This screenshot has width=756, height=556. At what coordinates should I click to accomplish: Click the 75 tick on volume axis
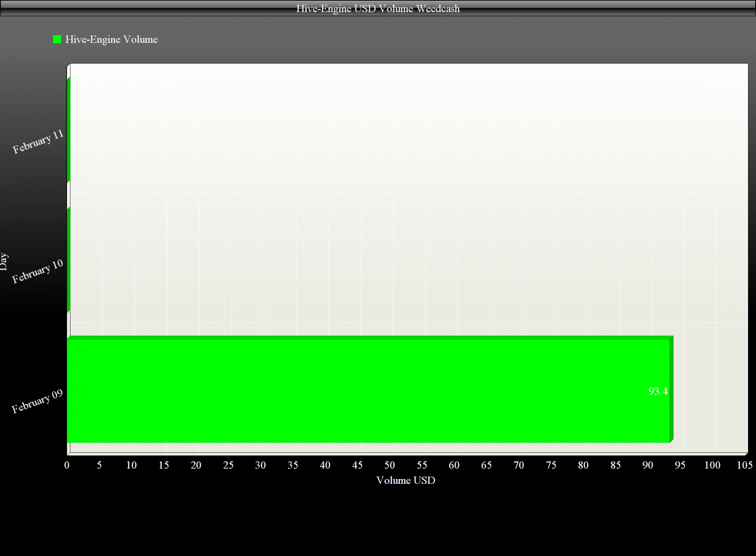point(551,465)
